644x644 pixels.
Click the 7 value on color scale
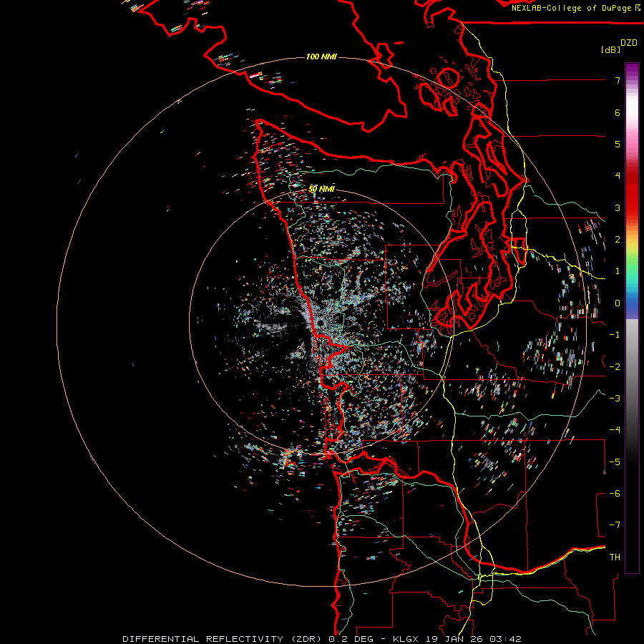point(618,80)
